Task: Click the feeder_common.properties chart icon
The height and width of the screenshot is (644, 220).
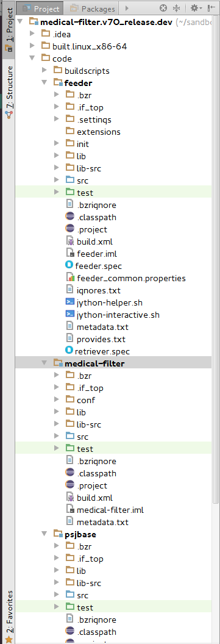Action: 69,278
